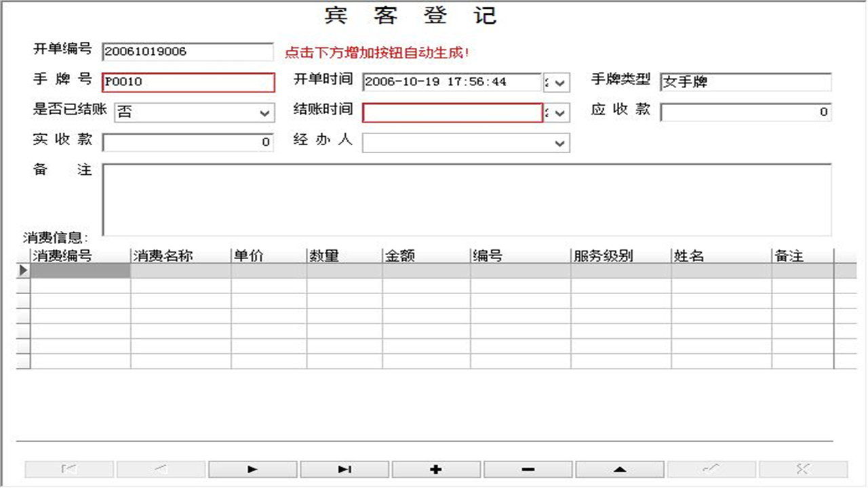Click the 实收款 amount field
This screenshot has height=488, width=868.
click(x=186, y=142)
